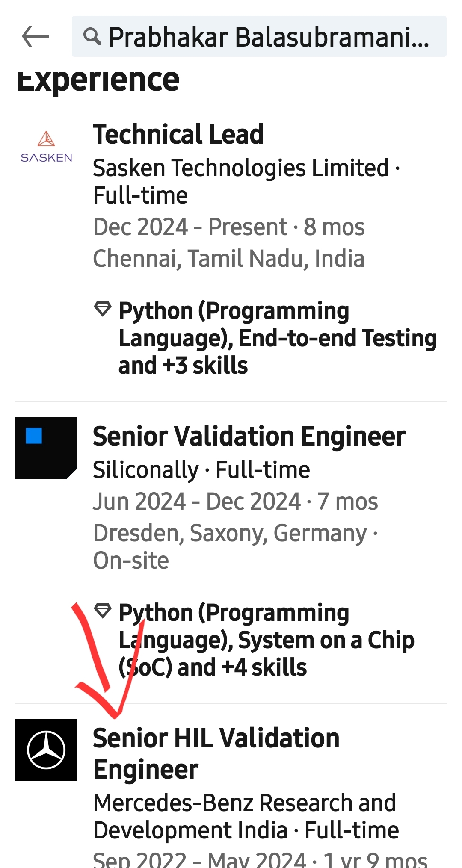The width and height of the screenshot is (462, 868).
Task: Tap the Dec 2024 - Present date line
Action: (228, 227)
